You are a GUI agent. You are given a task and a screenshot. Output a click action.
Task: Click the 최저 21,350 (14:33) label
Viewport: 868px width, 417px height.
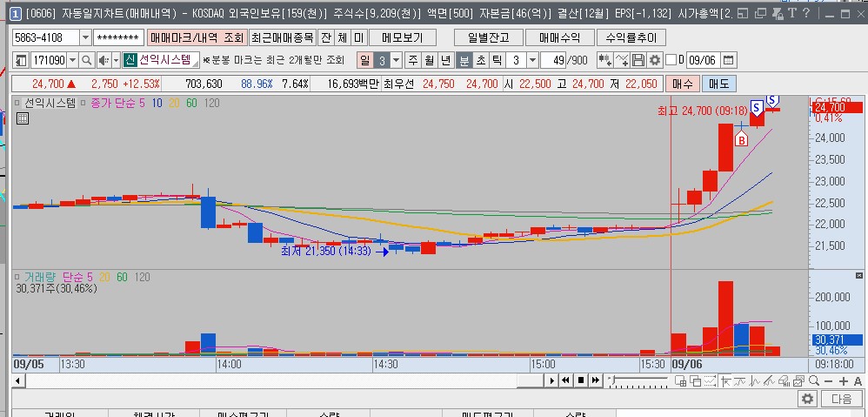pyautogui.click(x=325, y=252)
